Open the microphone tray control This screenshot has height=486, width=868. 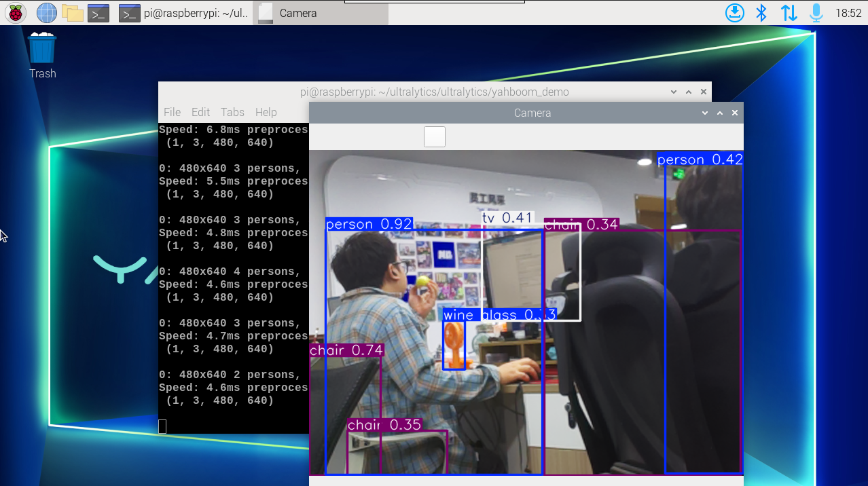pyautogui.click(x=816, y=12)
